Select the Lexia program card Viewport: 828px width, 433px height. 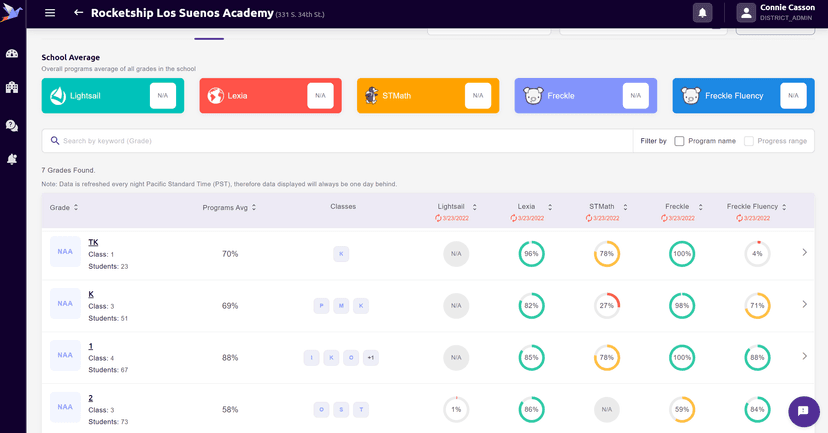click(270, 96)
